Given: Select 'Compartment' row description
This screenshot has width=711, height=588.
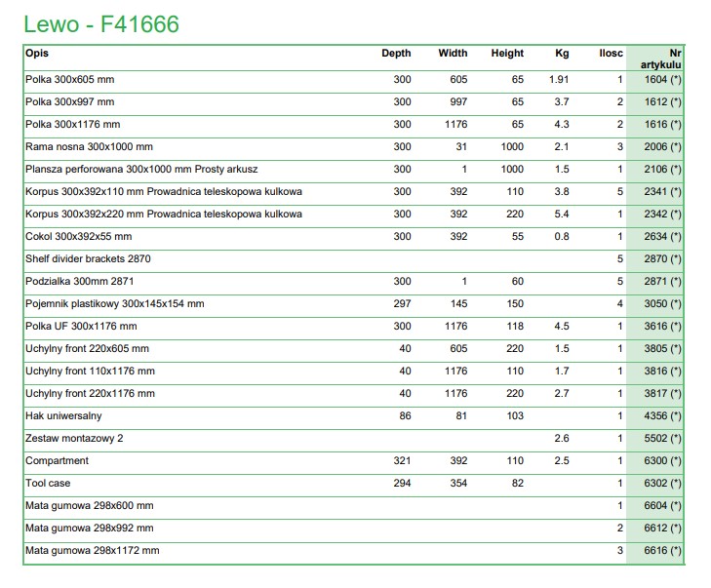Looking at the screenshot, I should pos(58,461).
